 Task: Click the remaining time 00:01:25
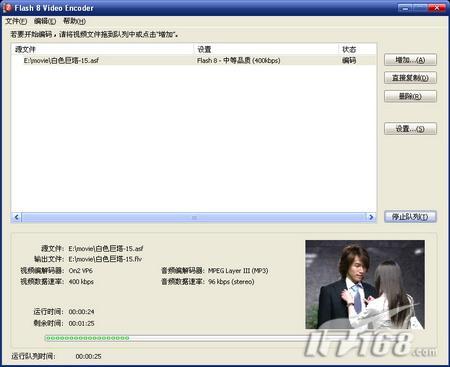(81, 323)
